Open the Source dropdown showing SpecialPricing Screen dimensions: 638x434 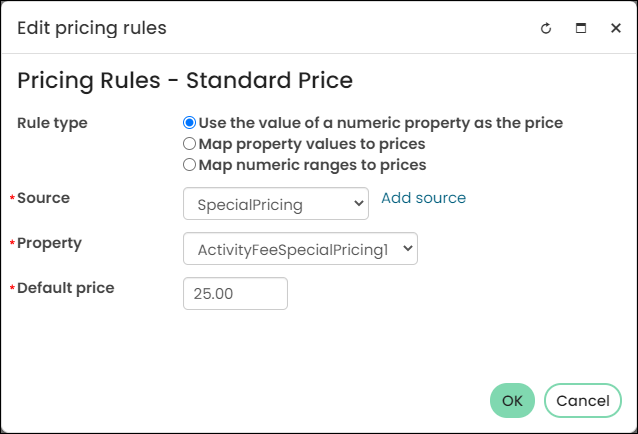276,203
